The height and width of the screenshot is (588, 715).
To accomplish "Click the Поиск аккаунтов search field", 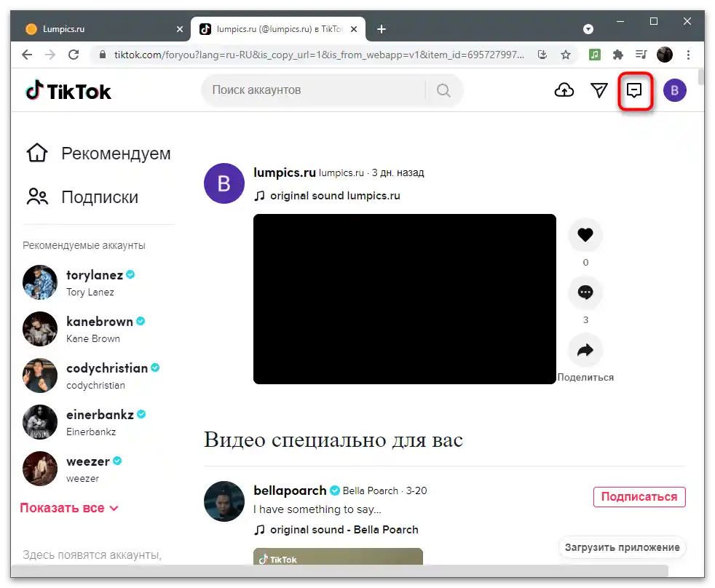I will pyautogui.click(x=315, y=90).
